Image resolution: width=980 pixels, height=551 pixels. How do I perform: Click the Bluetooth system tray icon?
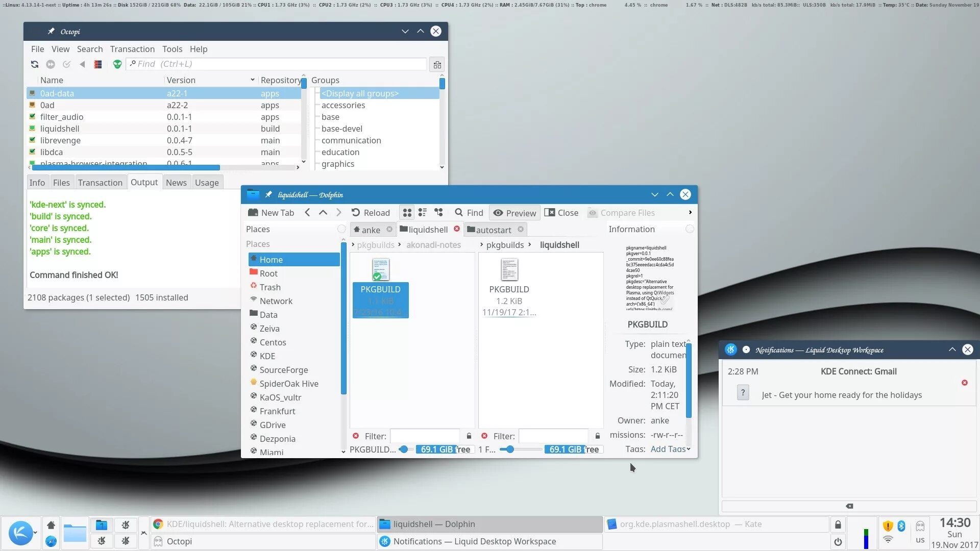(901, 526)
